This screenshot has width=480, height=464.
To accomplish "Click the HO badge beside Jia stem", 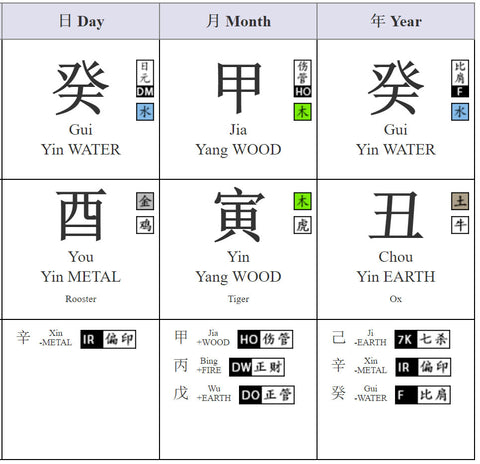I will (302, 79).
